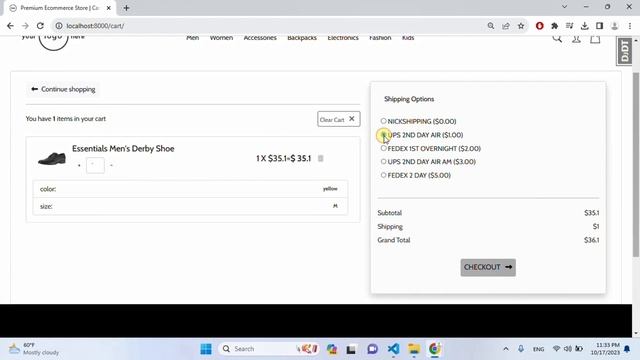Open Visual Studio Code from taskbar
Image resolution: width=640 pixels, height=360 pixels.
click(393, 349)
